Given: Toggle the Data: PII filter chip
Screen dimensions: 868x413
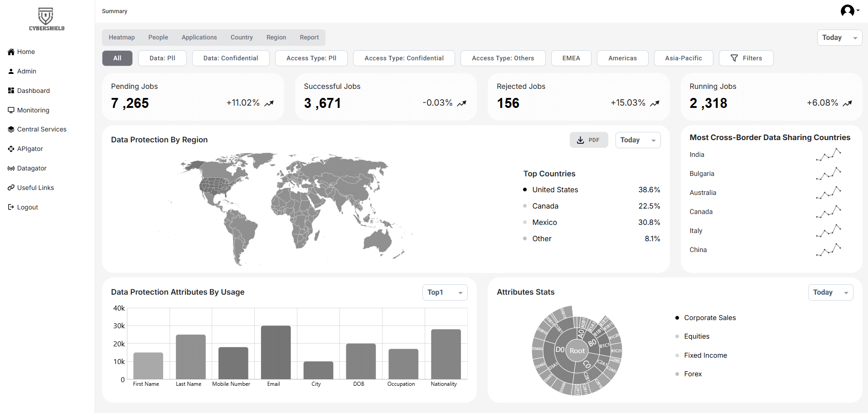Looking at the screenshot, I should tap(162, 58).
